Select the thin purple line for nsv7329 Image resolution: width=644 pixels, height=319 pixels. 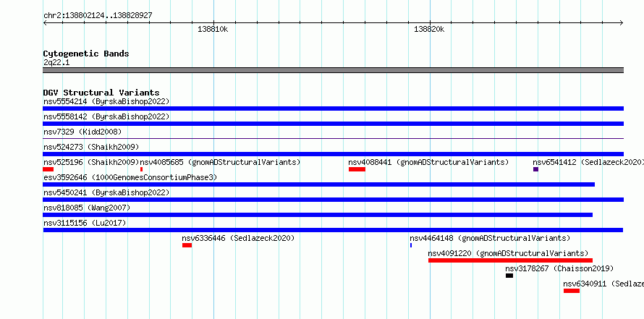[333, 139]
